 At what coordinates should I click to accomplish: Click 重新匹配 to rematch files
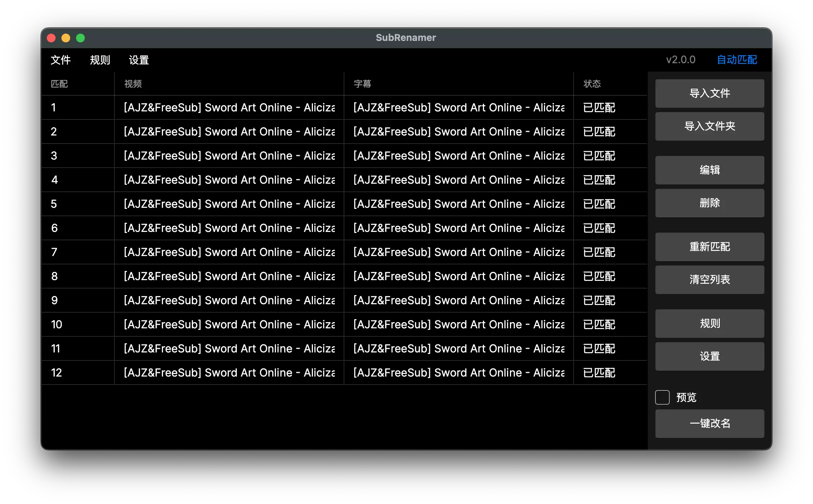pyautogui.click(x=709, y=247)
